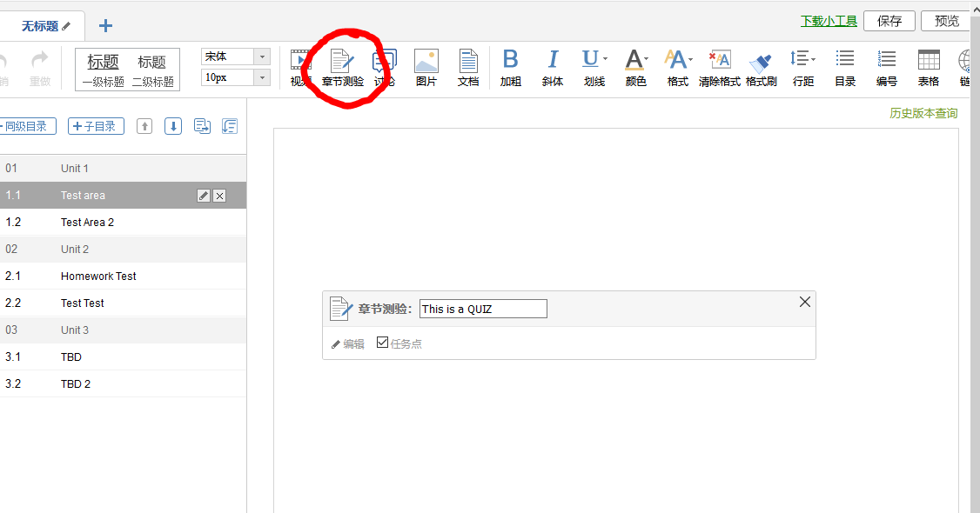Insert a document (文档) into page
980x513 pixels.
(x=468, y=68)
